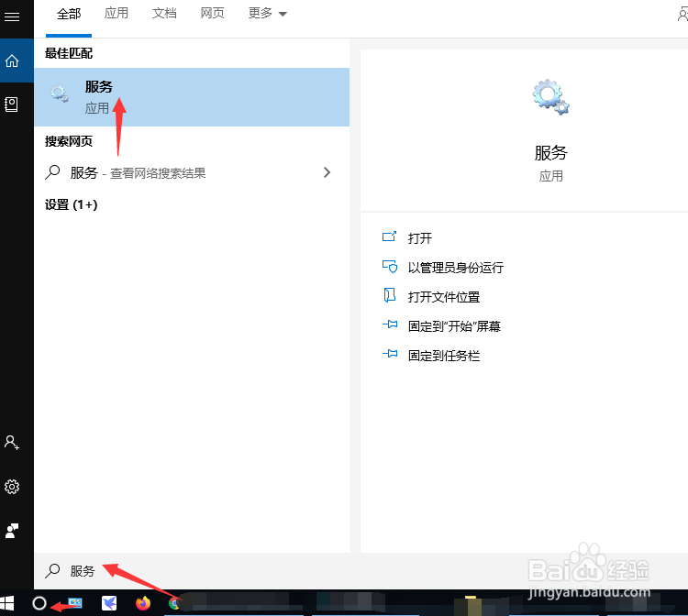Click the 服务 title in preview pane
Viewport: 688px width, 616px height.
pyautogui.click(x=551, y=153)
